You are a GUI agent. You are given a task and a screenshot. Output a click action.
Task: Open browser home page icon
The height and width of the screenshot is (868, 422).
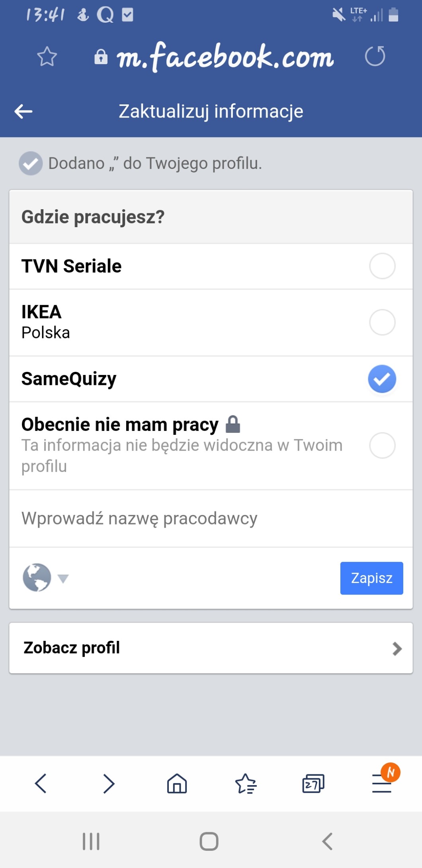(x=177, y=784)
